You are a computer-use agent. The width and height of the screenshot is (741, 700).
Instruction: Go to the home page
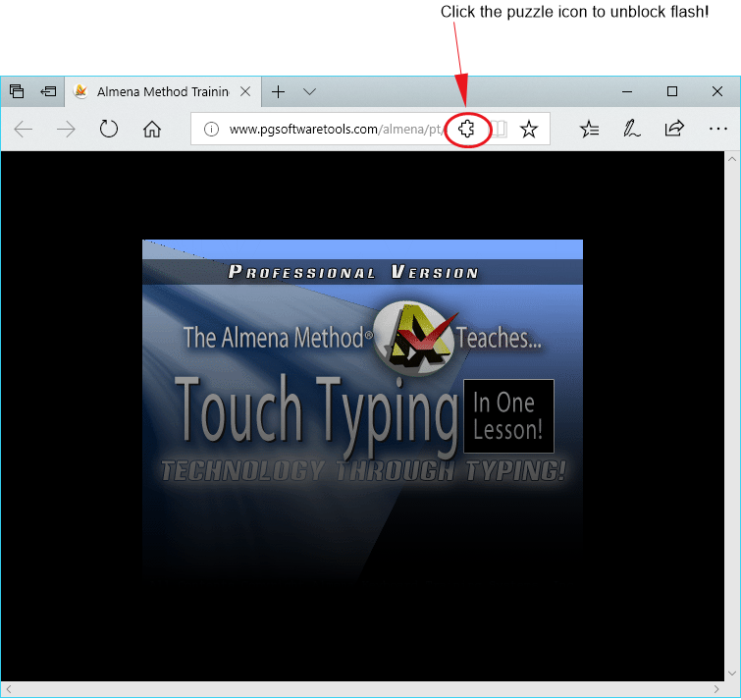pos(152,129)
